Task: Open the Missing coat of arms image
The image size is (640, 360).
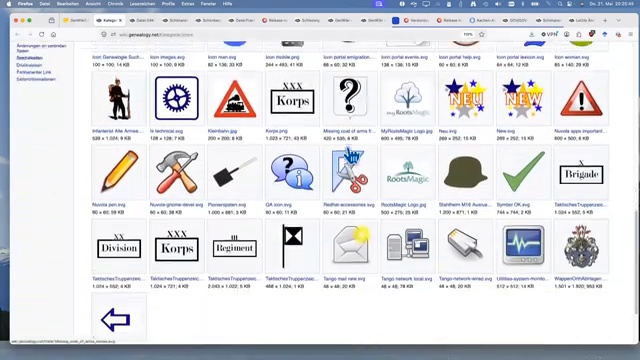Action: coord(350,98)
